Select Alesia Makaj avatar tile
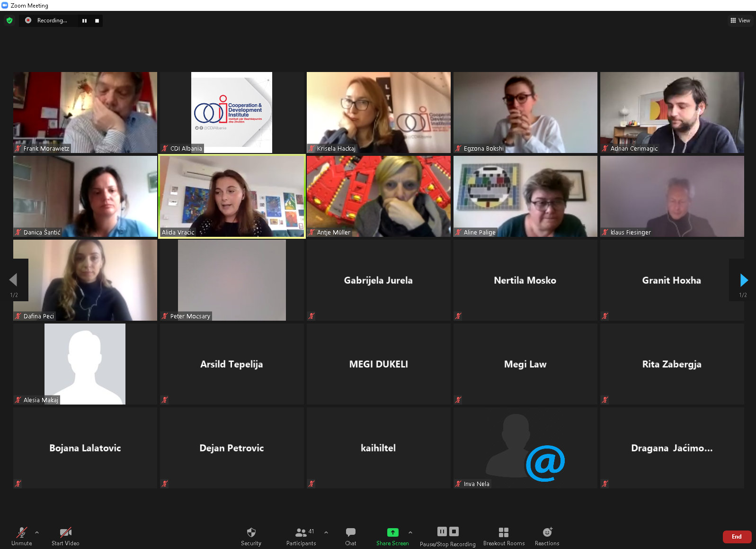Image resolution: width=756 pixels, height=549 pixels. click(x=85, y=364)
